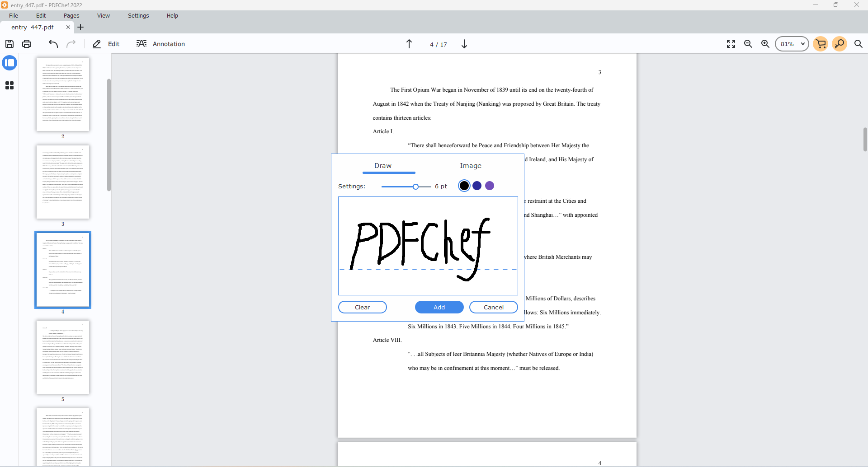The image size is (868, 467).
Task: Select the dark blue ink color
Action: [477, 186]
